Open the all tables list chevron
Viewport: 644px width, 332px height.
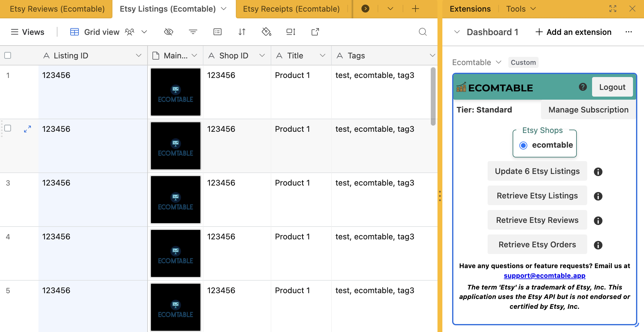390,9
